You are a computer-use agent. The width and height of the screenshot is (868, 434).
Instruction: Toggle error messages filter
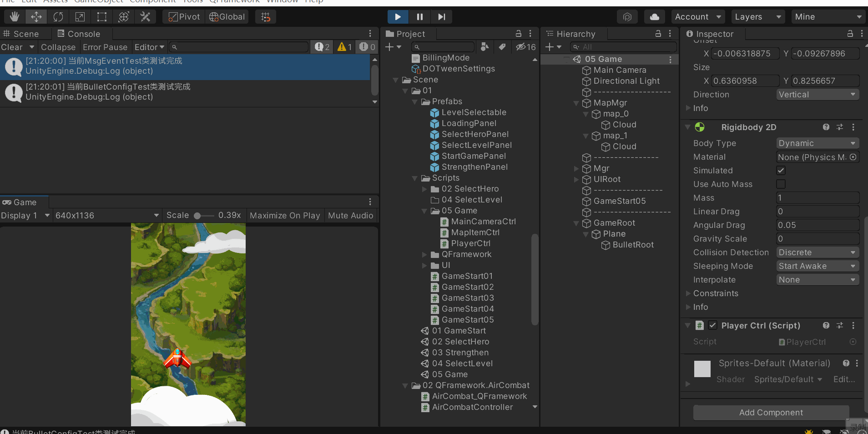367,47
